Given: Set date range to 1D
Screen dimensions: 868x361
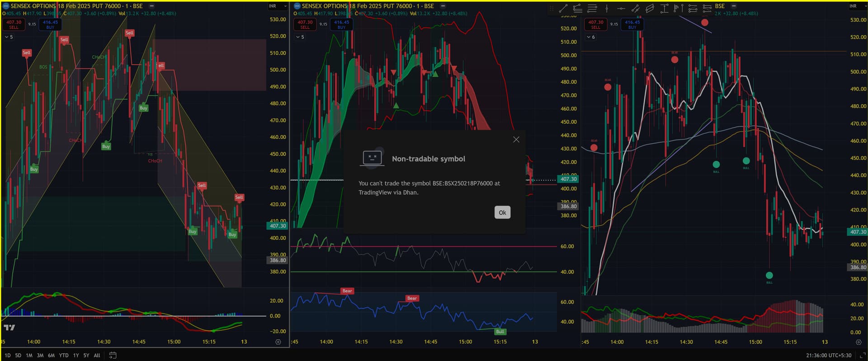Looking at the screenshot, I should pos(8,356).
